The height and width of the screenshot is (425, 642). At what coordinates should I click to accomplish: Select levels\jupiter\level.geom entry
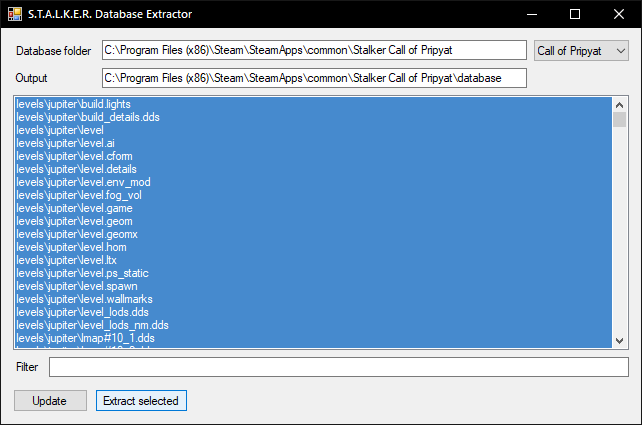[x=314, y=221]
